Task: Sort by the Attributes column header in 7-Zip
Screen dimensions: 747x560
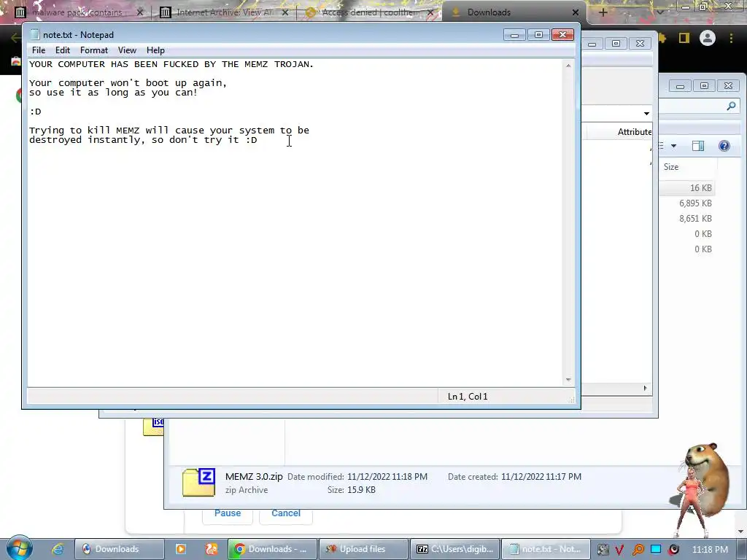Action: tap(634, 132)
